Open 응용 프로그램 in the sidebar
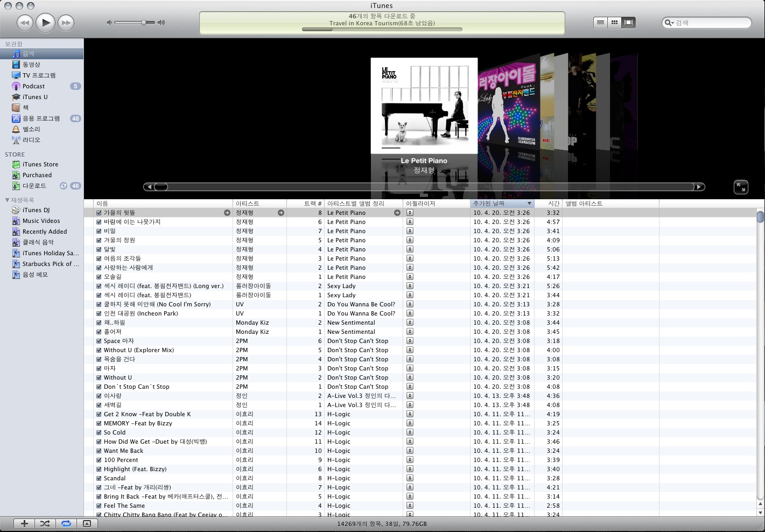Screen dimensions: 765x532 (42, 118)
